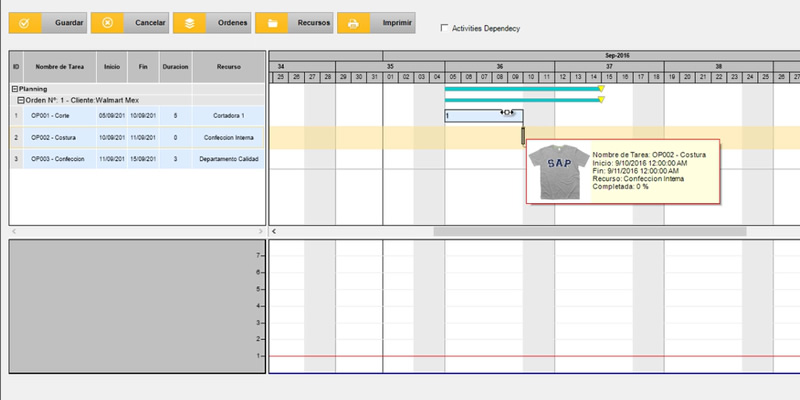This screenshot has width=800, height=400.
Task: Collapse the Orden N° 1 Walmart Mex group
Action: point(20,100)
